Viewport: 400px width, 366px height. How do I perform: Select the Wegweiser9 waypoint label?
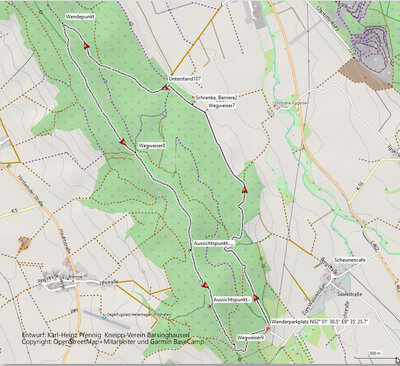(x=251, y=338)
